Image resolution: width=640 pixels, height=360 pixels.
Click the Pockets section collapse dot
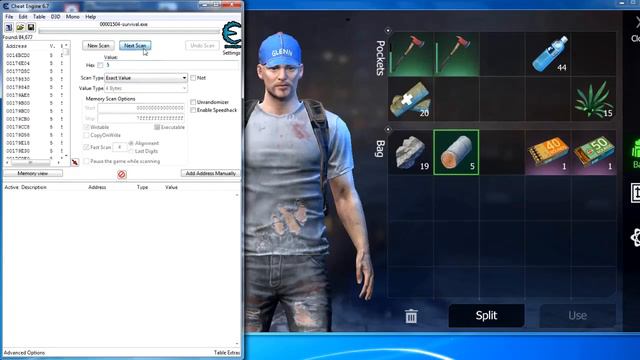point(388,31)
